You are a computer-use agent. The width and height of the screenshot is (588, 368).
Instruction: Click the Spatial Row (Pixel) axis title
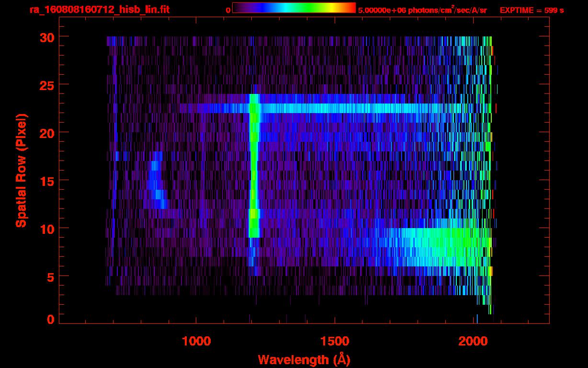[21, 170]
